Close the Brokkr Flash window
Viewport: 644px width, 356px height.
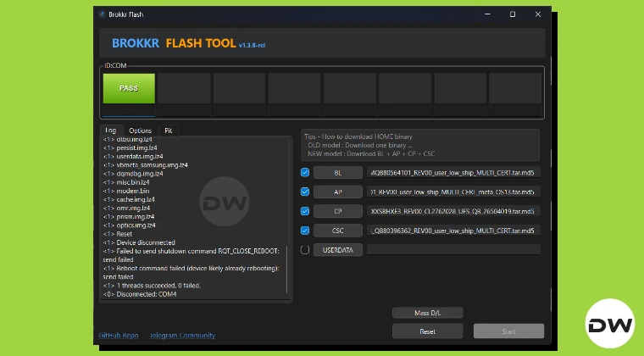point(537,14)
